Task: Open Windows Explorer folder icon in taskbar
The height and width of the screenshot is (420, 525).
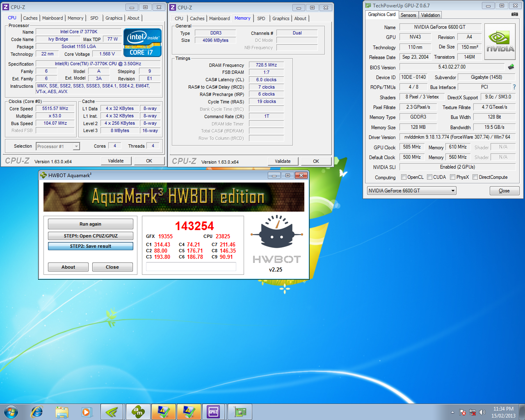Action: pos(62,412)
